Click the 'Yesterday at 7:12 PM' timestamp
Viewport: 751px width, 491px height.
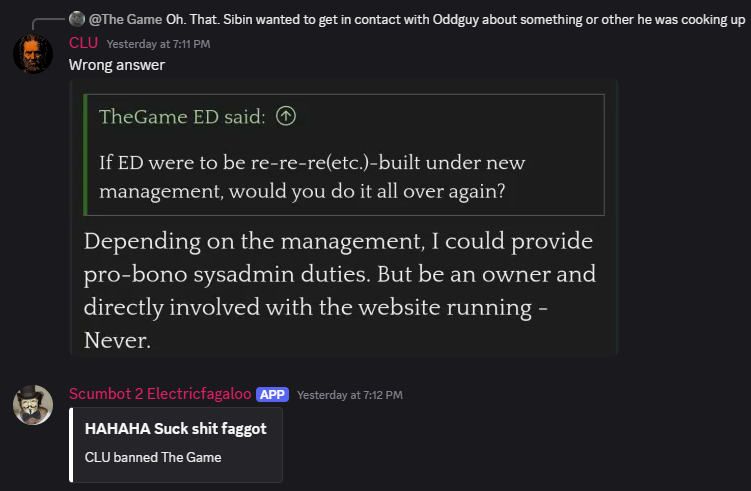(350, 395)
